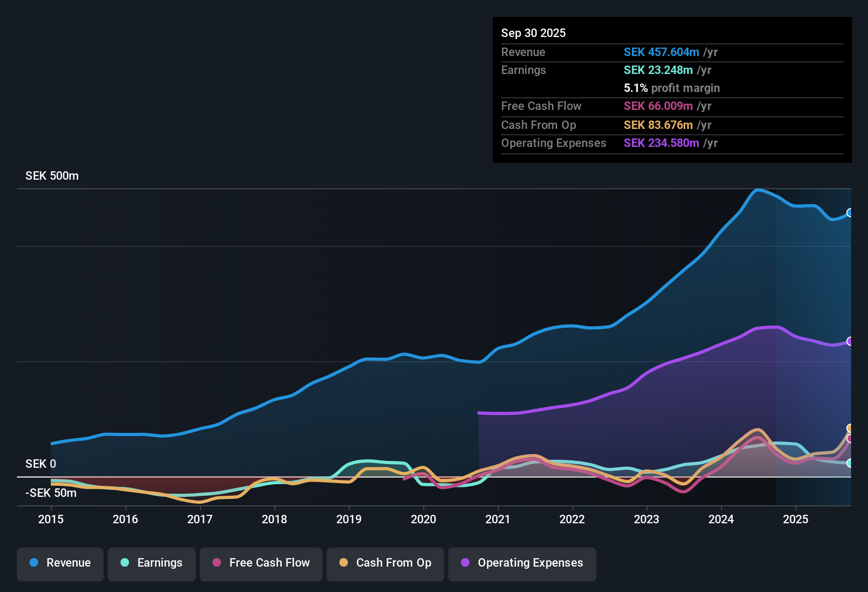The height and width of the screenshot is (592, 868).
Task: Click the 2021 x-axis label
Action: click(498, 519)
